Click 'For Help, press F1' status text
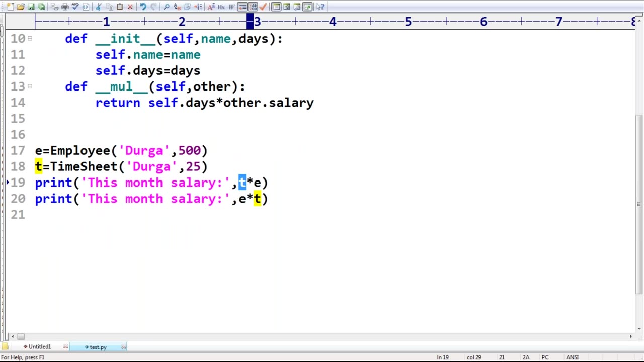The image size is (644, 362). click(23, 357)
